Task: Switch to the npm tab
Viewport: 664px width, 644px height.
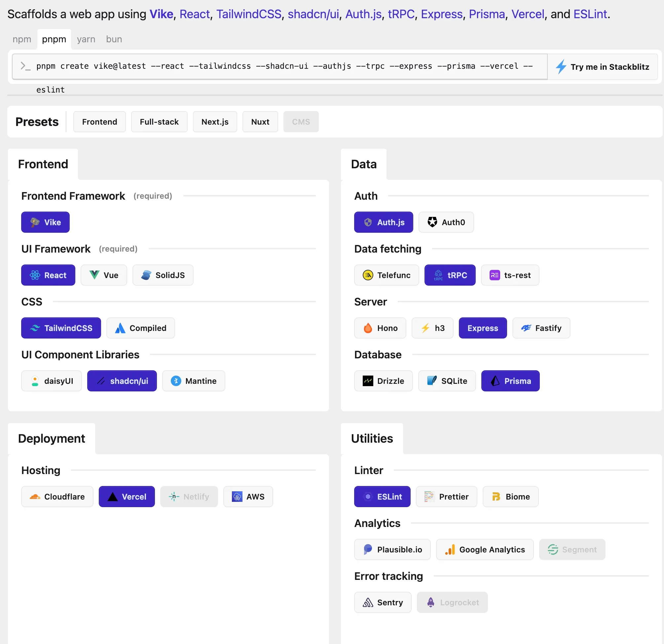Action: 22,39
